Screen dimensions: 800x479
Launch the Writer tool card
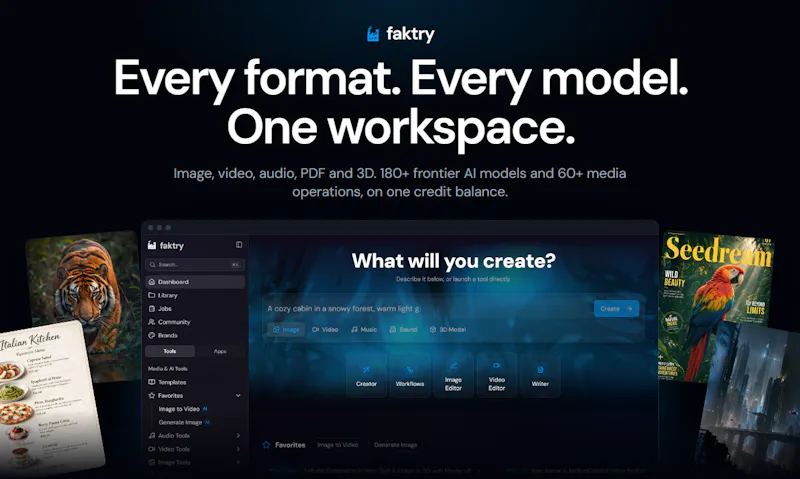pos(540,375)
